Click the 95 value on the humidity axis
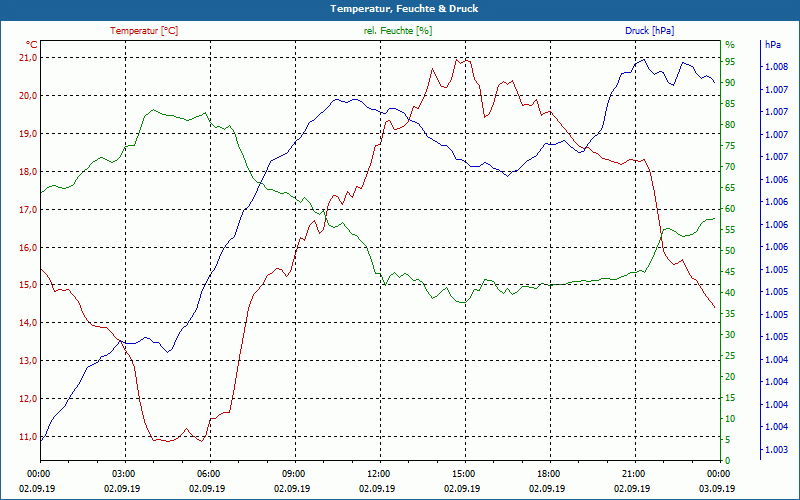The height and width of the screenshot is (500, 800). 730,62
